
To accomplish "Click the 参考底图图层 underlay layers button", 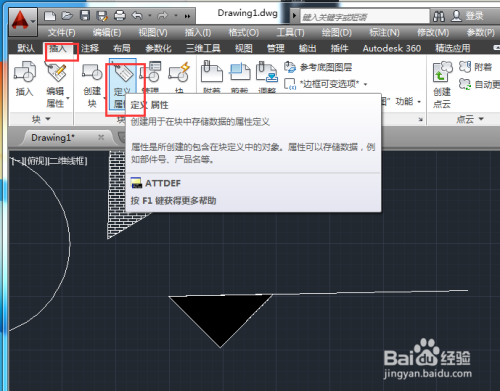I will click(319, 67).
